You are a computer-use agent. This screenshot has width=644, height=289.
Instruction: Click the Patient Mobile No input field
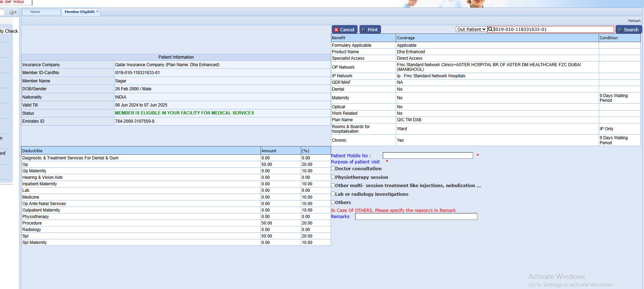point(427,155)
